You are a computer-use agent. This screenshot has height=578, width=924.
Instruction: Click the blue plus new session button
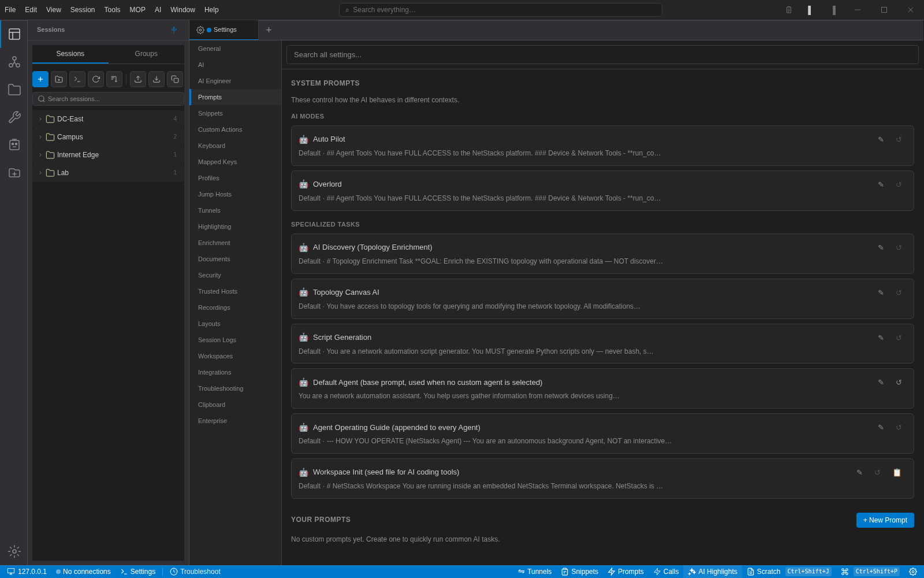(x=40, y=79)
